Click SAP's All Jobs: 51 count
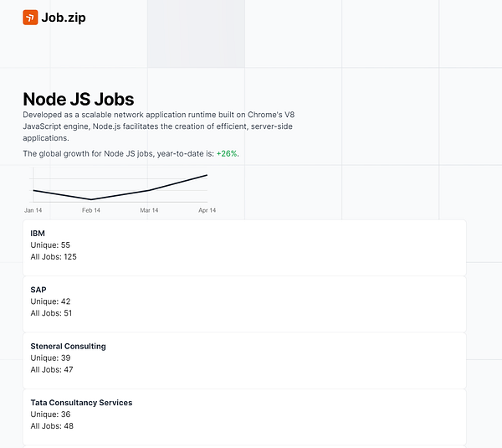 coord(51,313)
